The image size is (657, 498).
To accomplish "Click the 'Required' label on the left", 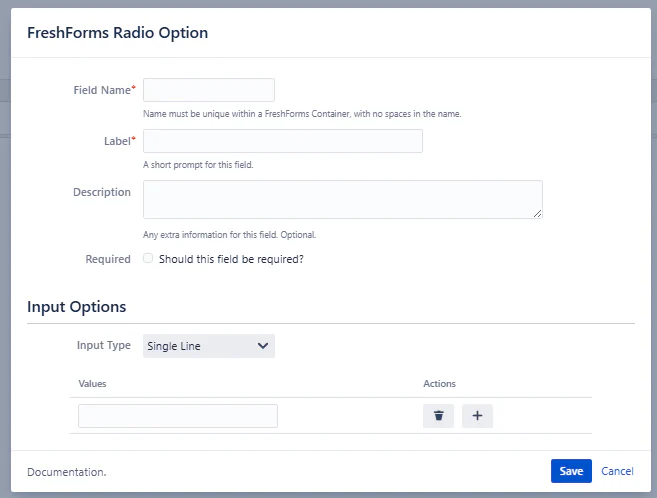I will click(x=108, y=259).
